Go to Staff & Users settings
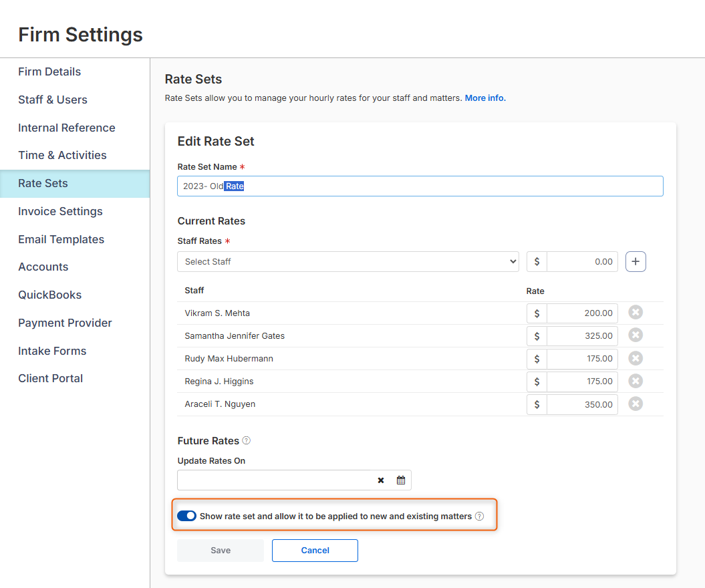The width and height of the screenshot is (705, 588). (x=53, y=100)
